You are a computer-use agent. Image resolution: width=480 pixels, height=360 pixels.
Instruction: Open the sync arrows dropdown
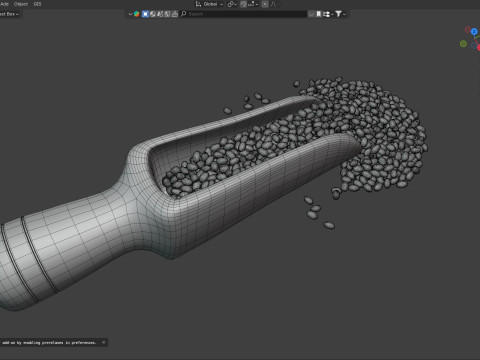pos(328,14)
